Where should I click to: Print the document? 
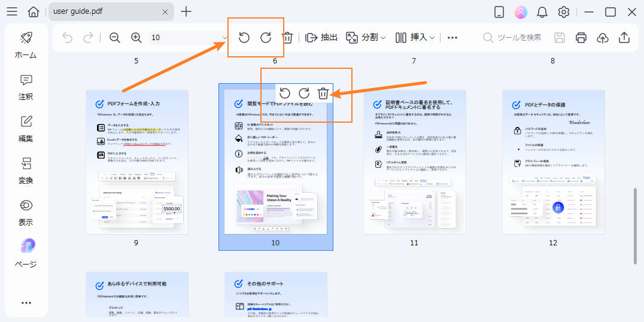click(581, 37)
